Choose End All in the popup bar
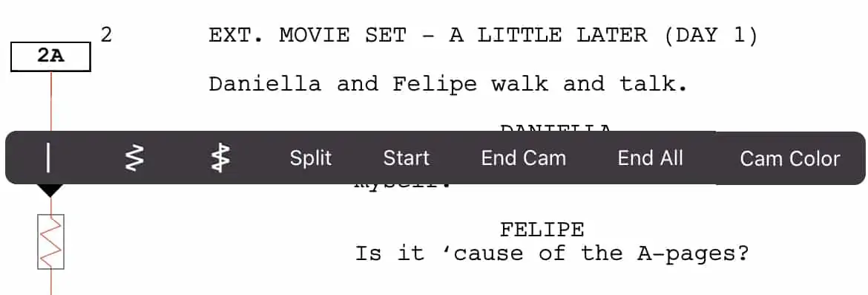The width and height of the screenshot is (868, 295). click(651, 158)
